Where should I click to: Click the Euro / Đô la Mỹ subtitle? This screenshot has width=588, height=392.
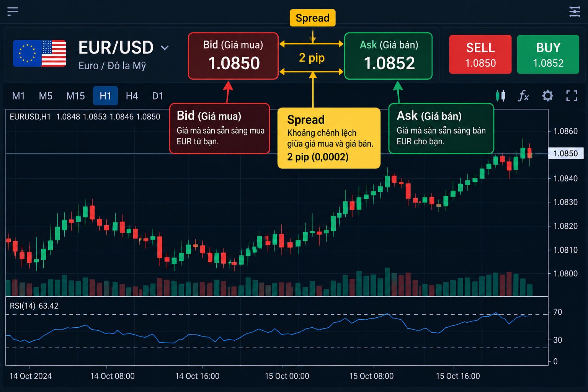pos(112,65)
